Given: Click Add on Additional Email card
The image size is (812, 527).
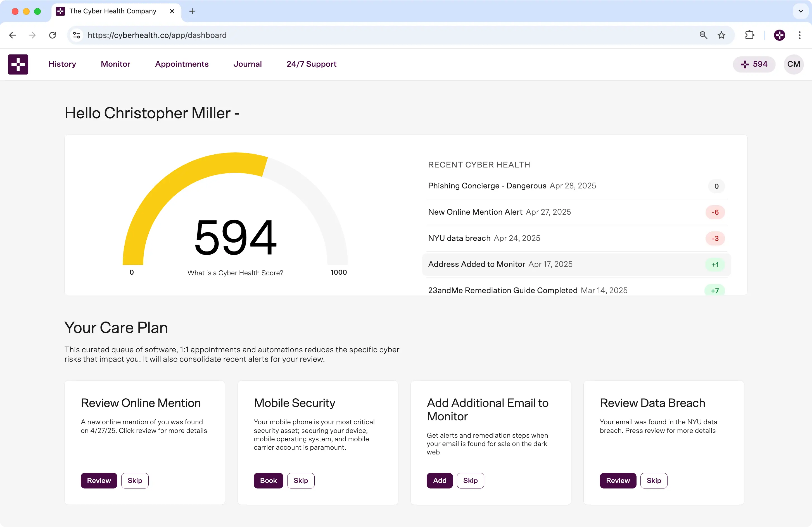Looking at the screenshot, I should (440, 480).
